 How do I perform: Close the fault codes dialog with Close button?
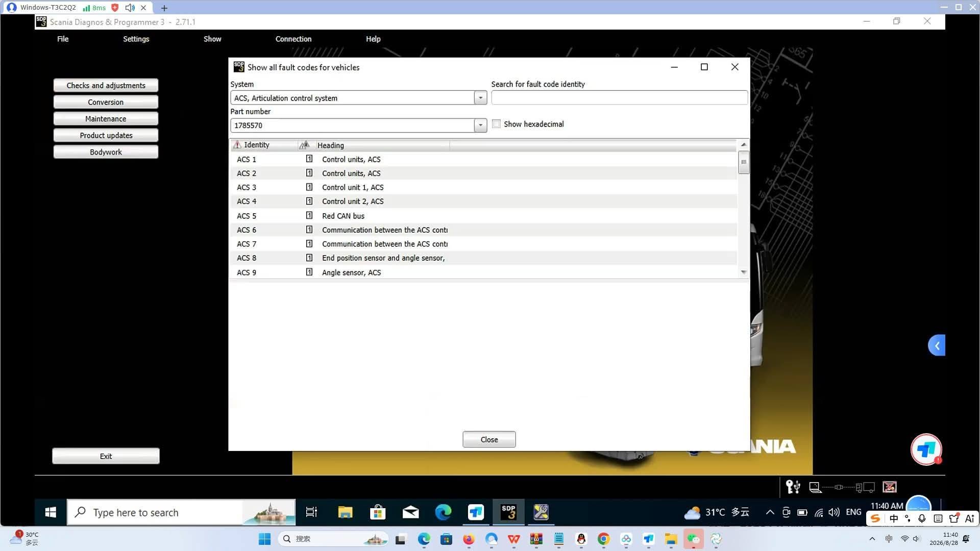(x=489, y=440)
